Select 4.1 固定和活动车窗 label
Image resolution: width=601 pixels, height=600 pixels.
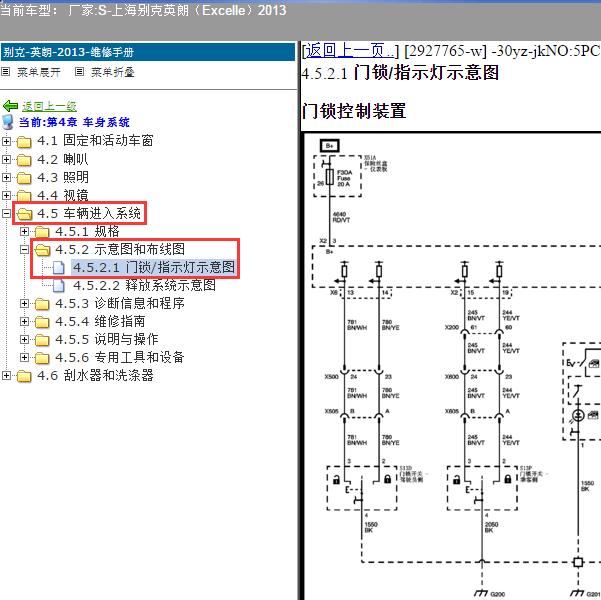95,141
